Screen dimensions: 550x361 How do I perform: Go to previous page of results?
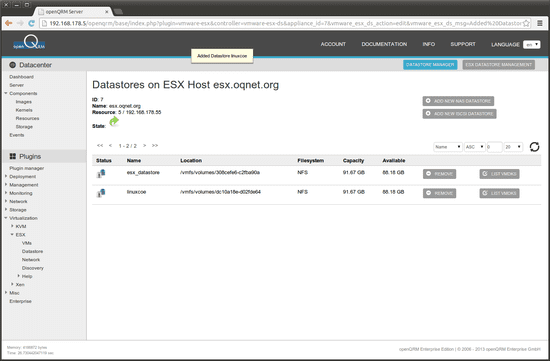110,146
